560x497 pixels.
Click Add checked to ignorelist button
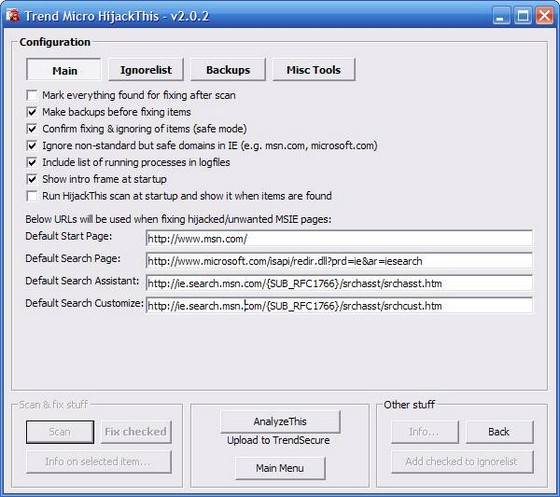coord(462,462)
